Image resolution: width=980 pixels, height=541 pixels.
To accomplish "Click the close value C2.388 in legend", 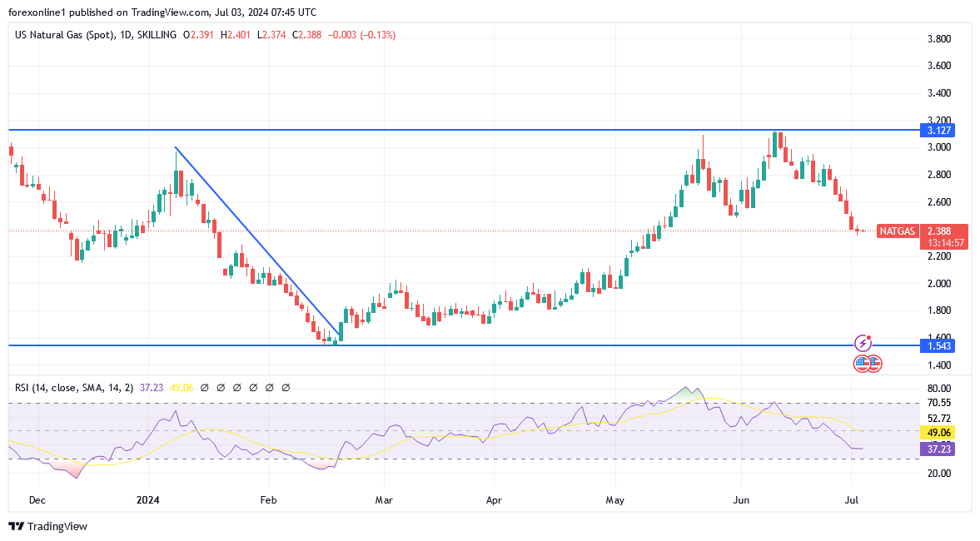I will pyautogui.click(x=307, y=35).
